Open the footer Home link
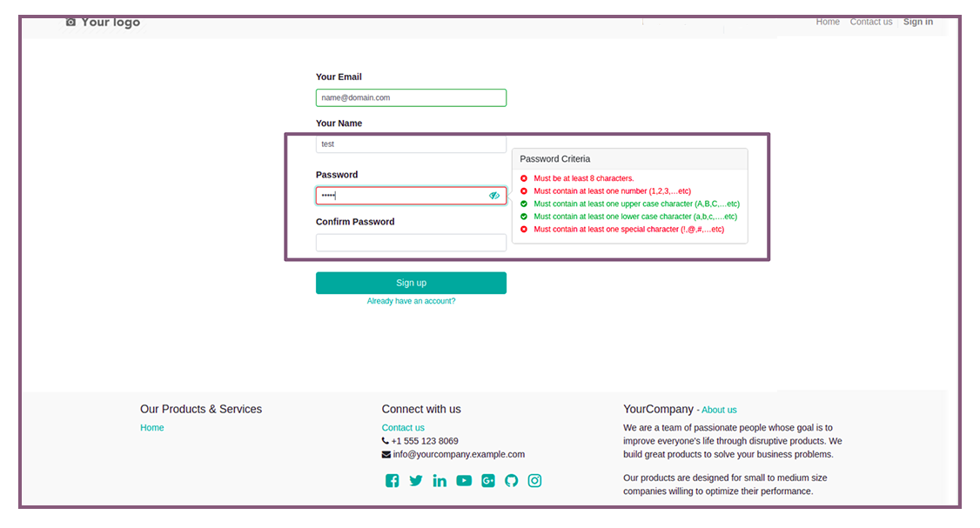Screen dimensions: 980x528 click(152, 427)
